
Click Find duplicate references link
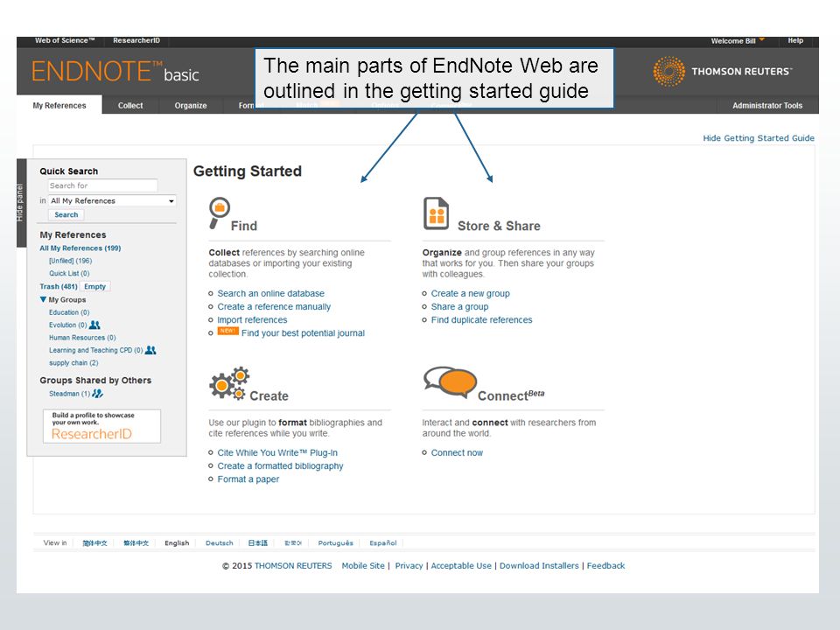coord(481,320)
